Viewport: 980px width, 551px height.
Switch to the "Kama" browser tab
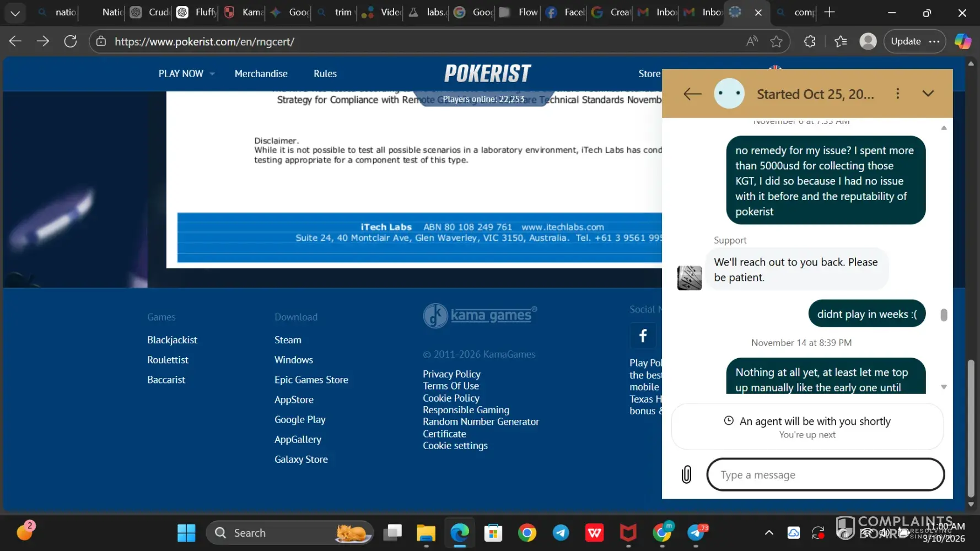(x=244, y=12)
